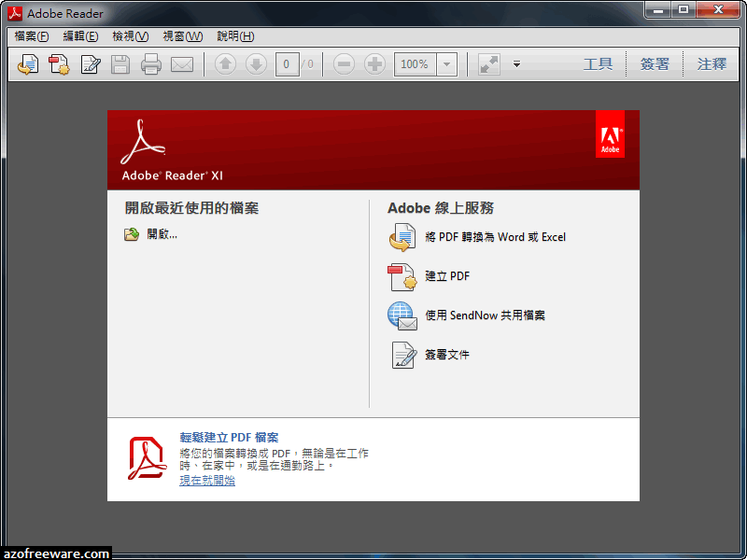Click the 建立 PDF service link
The image size is (747, 560).
point(447,276)
